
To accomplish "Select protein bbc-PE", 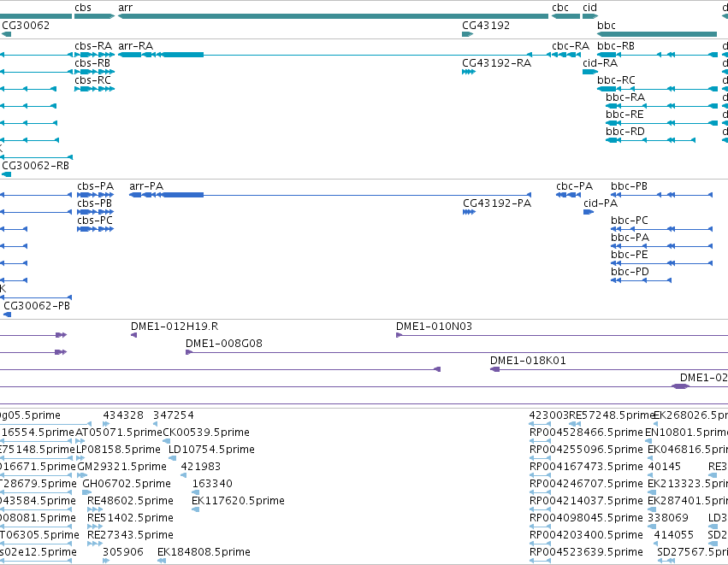I will 661,263.
